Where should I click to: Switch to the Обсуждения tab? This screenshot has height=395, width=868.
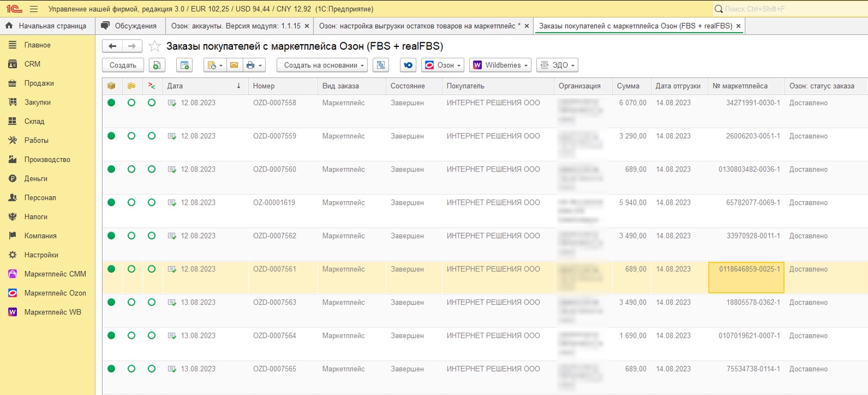pyautogui.click(x=129, y=26)
